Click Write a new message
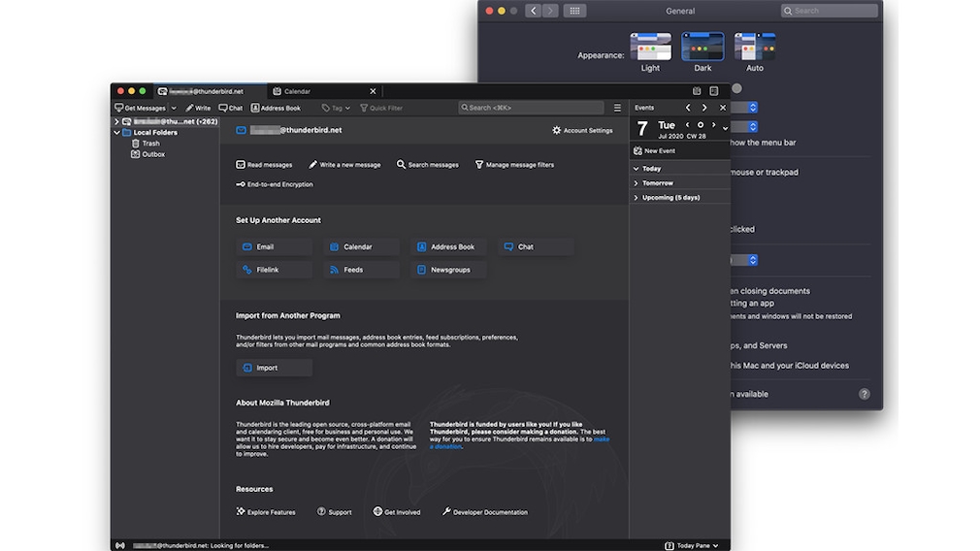This screenshot has height=551, width=980. (x=344, y=165)
